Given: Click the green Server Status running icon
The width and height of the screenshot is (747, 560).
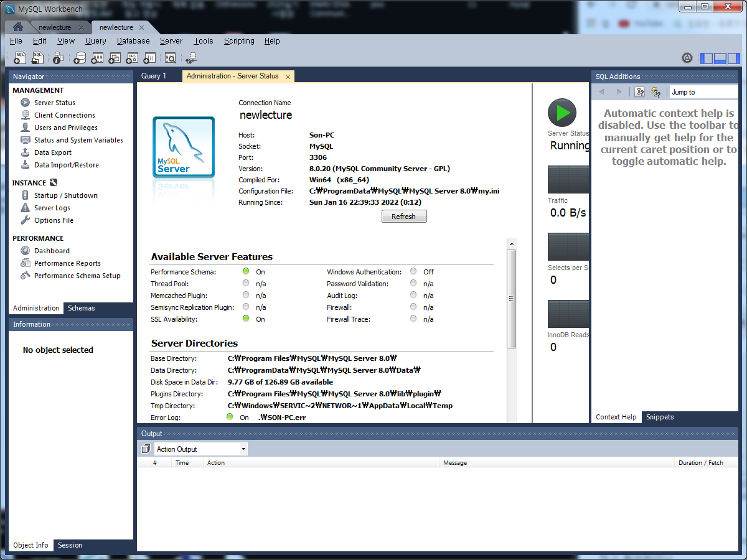Looking at the screenshot, I should 562,113.
